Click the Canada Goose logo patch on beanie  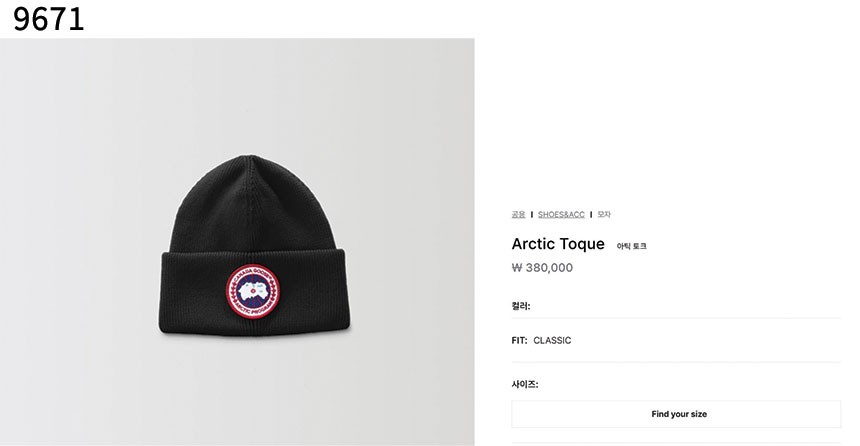[253, 291]
